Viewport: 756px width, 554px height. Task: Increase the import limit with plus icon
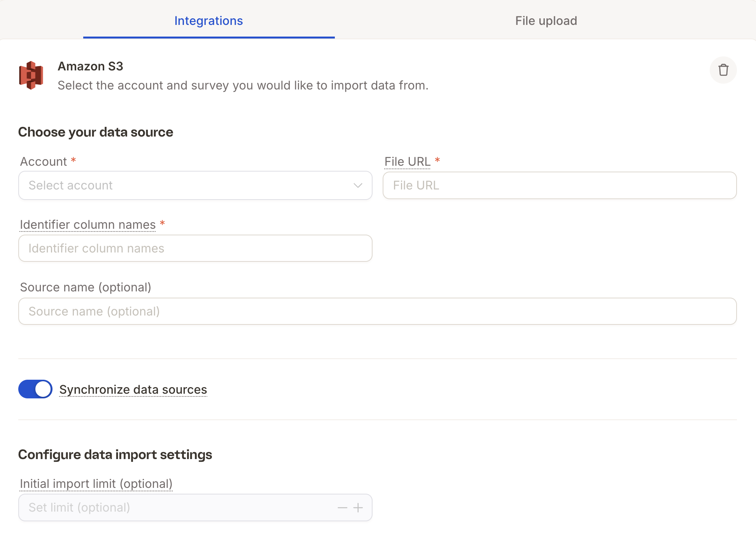tap(358, 508)
